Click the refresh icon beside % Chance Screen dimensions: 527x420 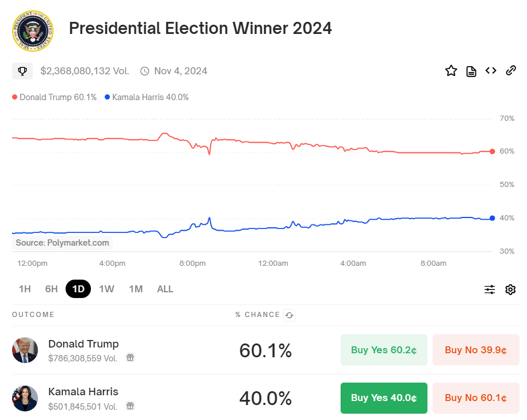(289, 315)
